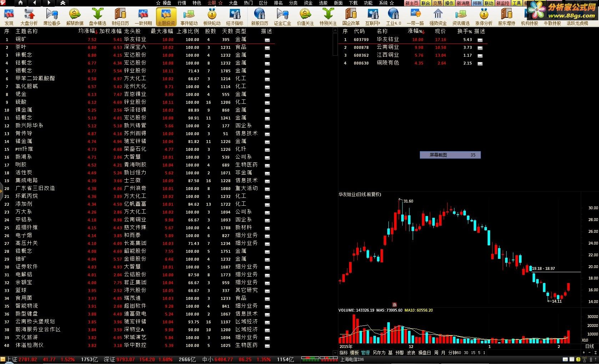Open the 行情 menu
599x364 pixels.
pyautogui.click(x=182, y=3)
